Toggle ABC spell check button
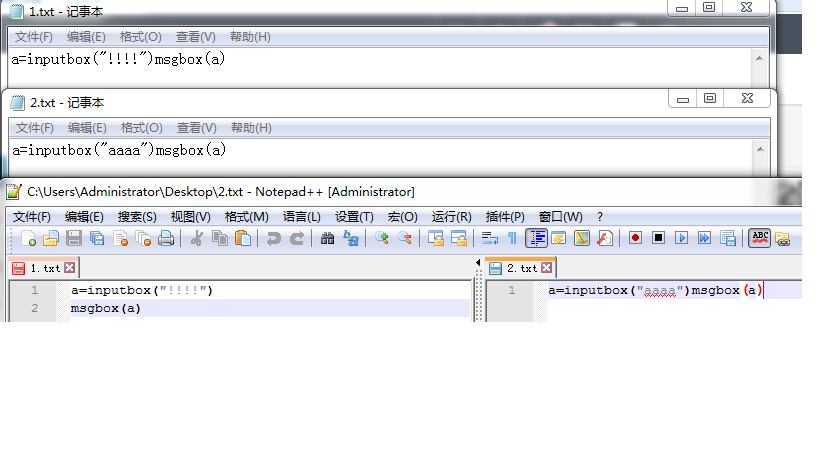Viewport: 819px width, 460px height. (759, 239)
